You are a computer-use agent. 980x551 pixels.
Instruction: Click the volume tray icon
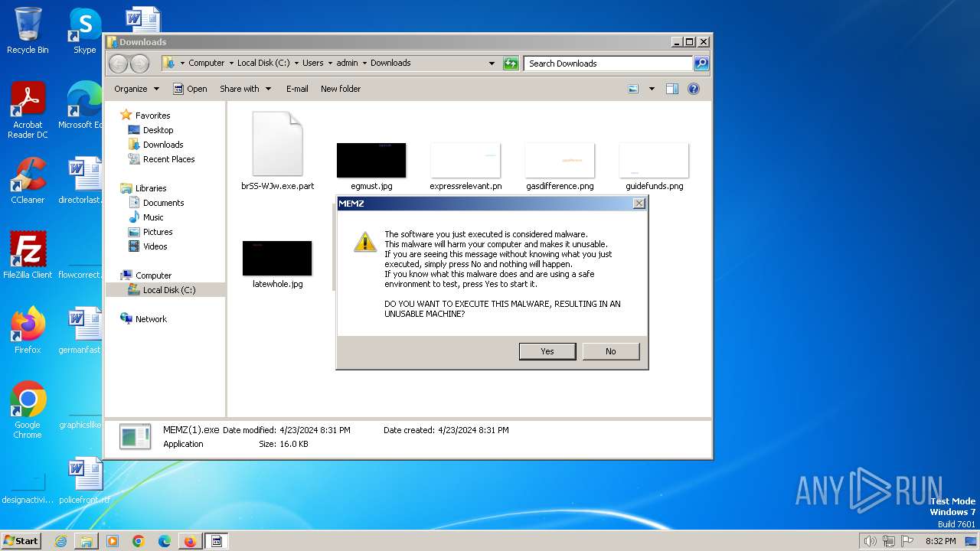870,541
